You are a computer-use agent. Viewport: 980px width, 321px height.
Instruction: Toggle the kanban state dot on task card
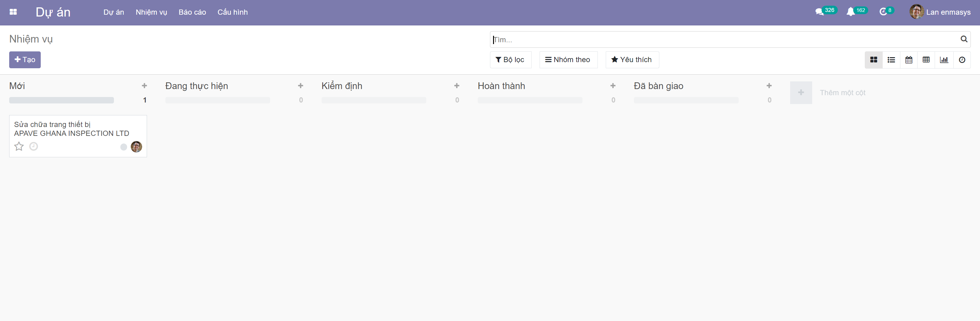124,147
